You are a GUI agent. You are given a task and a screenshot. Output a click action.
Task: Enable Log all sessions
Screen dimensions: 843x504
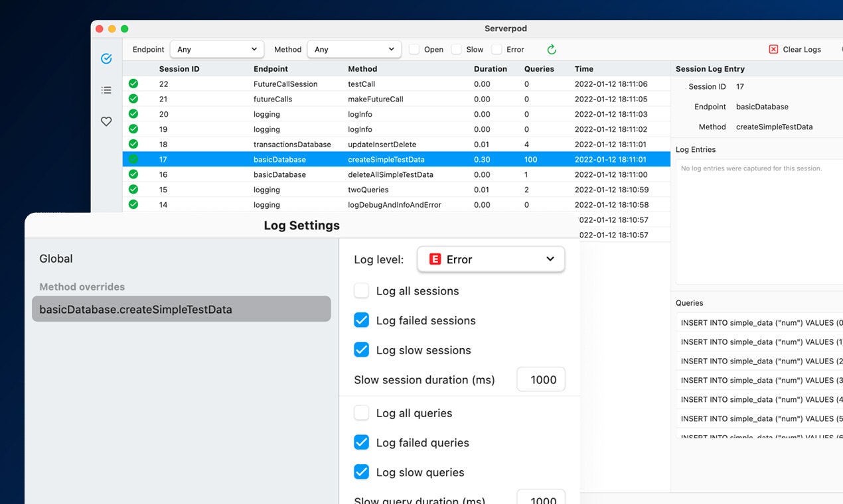[x=362, y=290]
